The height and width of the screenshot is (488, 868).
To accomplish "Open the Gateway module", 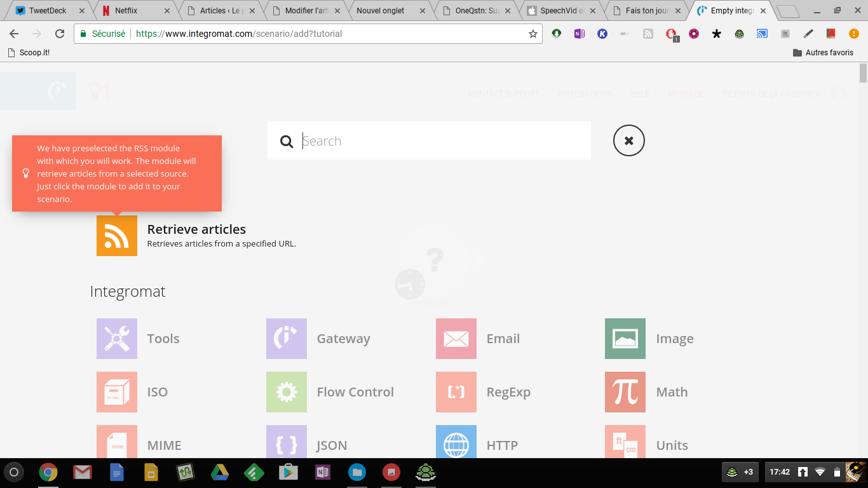I will click(x=287, y=339).
